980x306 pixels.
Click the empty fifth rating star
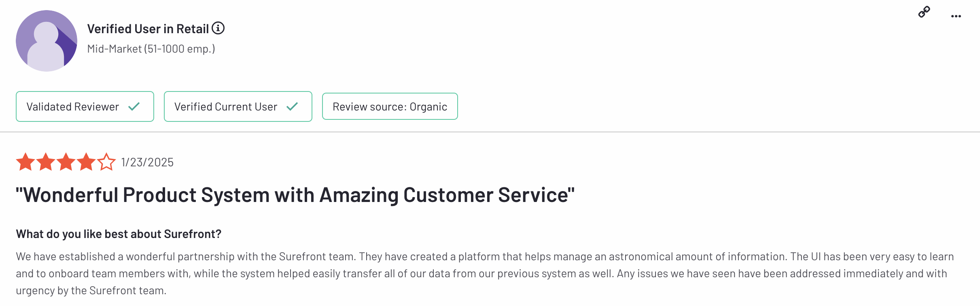106,162
